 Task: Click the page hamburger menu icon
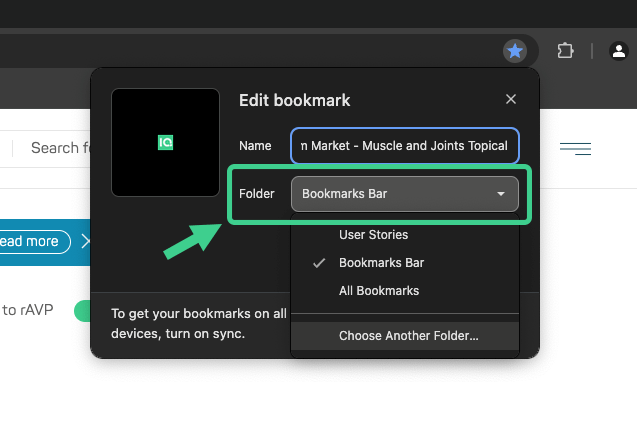click(575, 149)
